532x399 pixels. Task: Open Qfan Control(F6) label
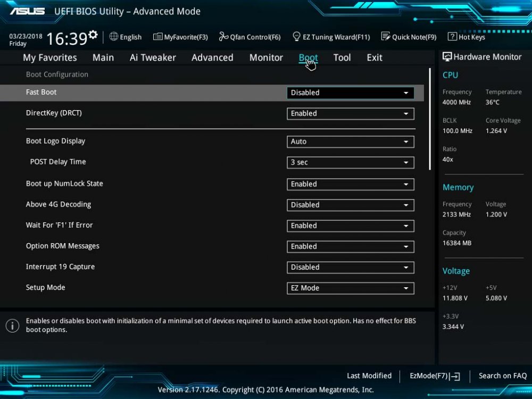click(255, 37)
